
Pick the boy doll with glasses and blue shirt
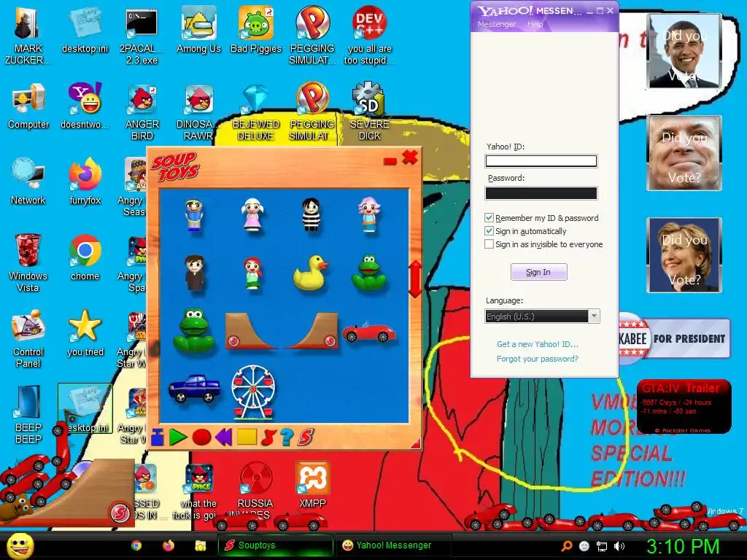(x=194, y=215)
